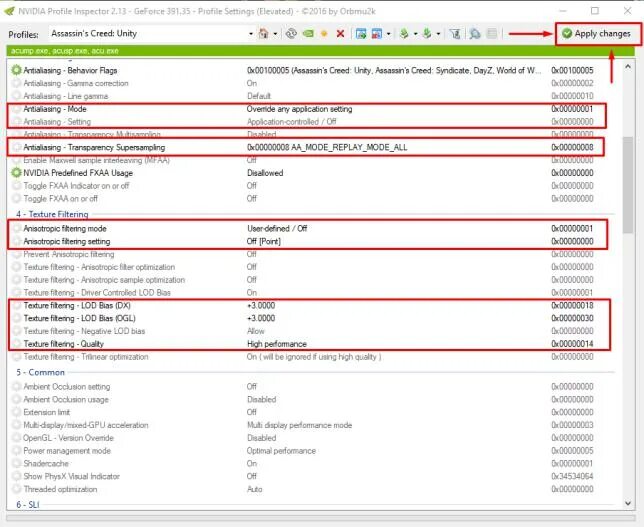Click the green NVIDIA restore defaults icon
Viewport: 644px width, 527px height.
click(308, 34)
